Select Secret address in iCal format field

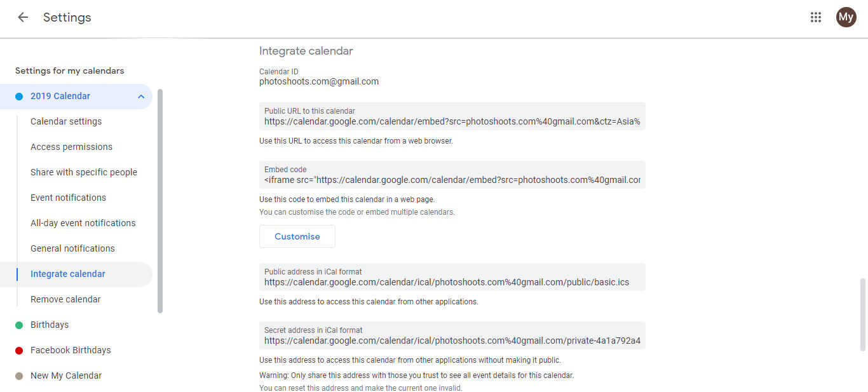pos(452,335)
